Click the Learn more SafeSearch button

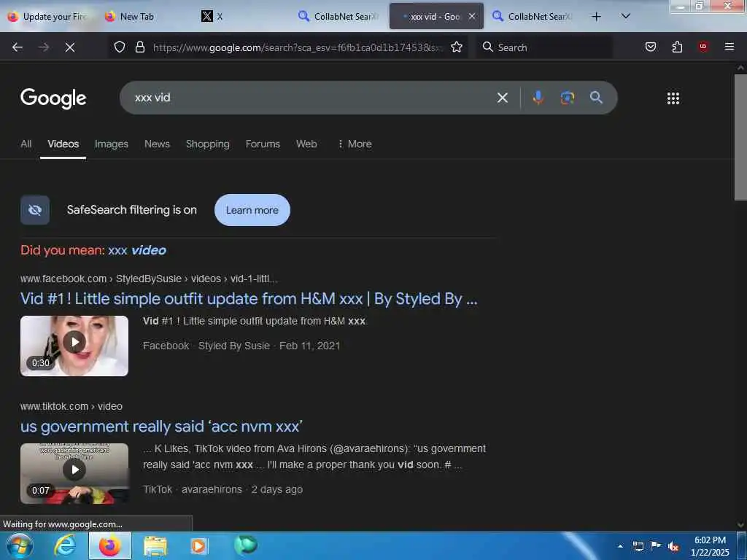[x=252, y=210]
